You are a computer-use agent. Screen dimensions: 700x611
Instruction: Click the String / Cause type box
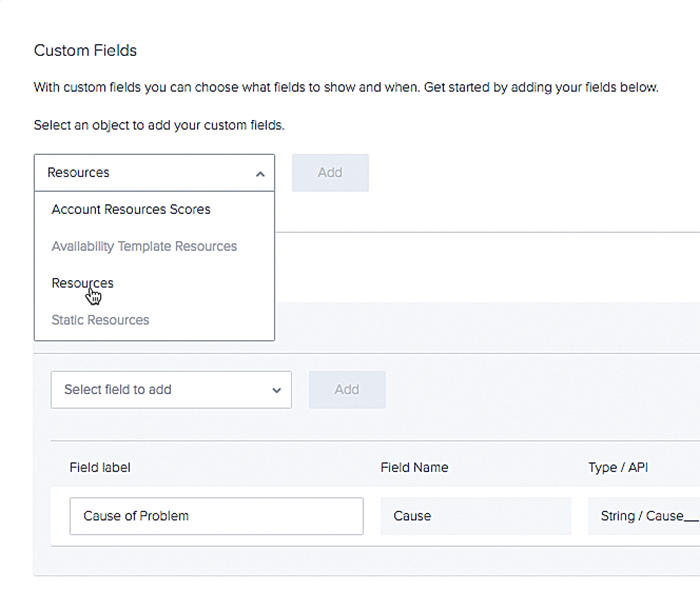click(644, 516)
